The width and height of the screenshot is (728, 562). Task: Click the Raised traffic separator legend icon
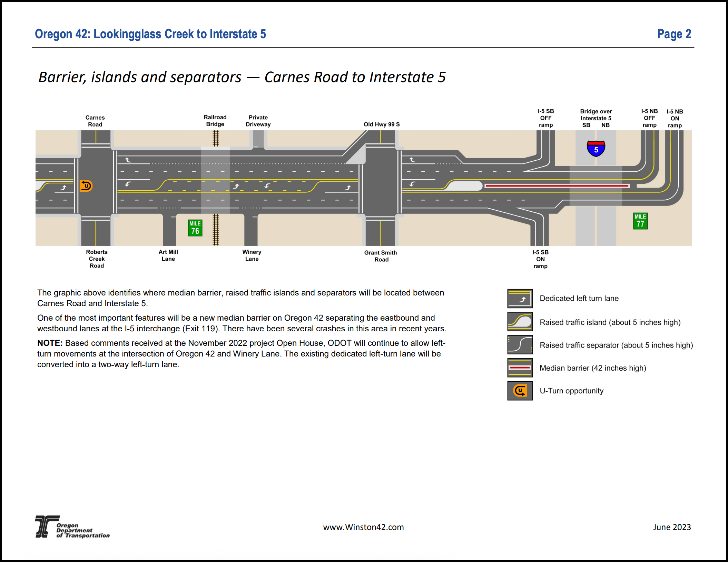pyautogui.click(x=520, y=345)
